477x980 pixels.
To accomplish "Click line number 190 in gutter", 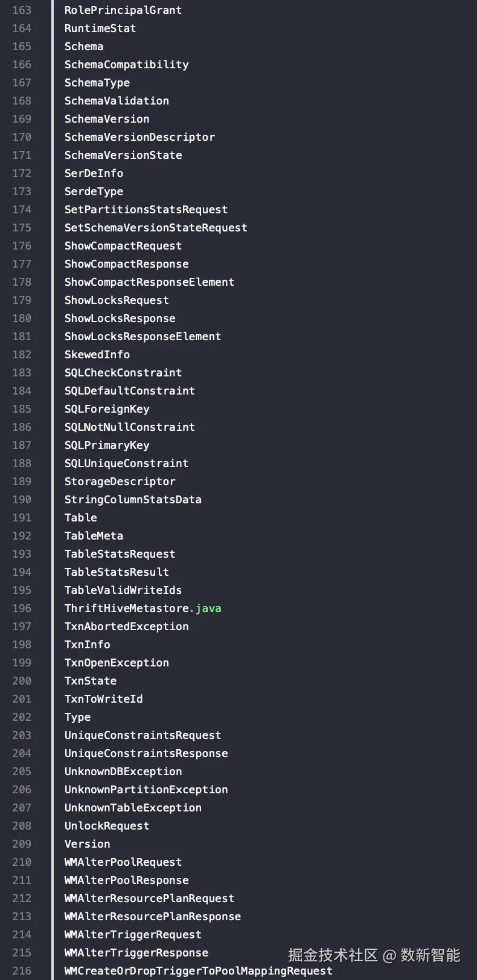I will [22, 500].
